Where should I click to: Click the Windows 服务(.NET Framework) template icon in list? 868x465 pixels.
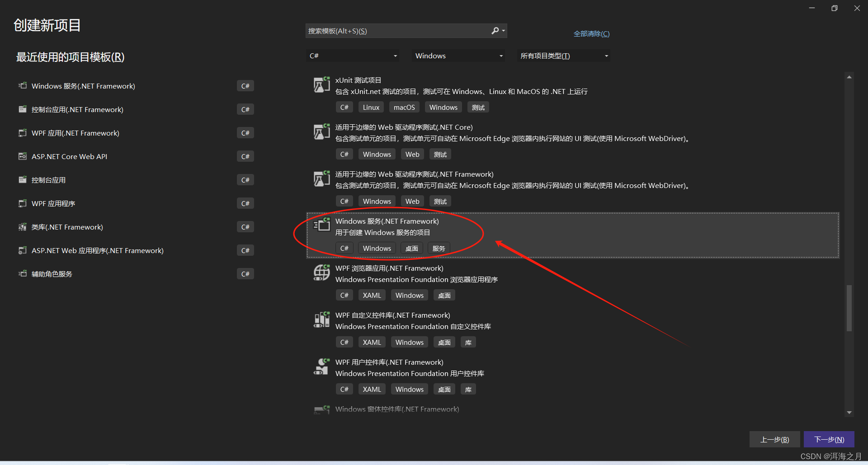pyautogui.click(x=321, y=225)
